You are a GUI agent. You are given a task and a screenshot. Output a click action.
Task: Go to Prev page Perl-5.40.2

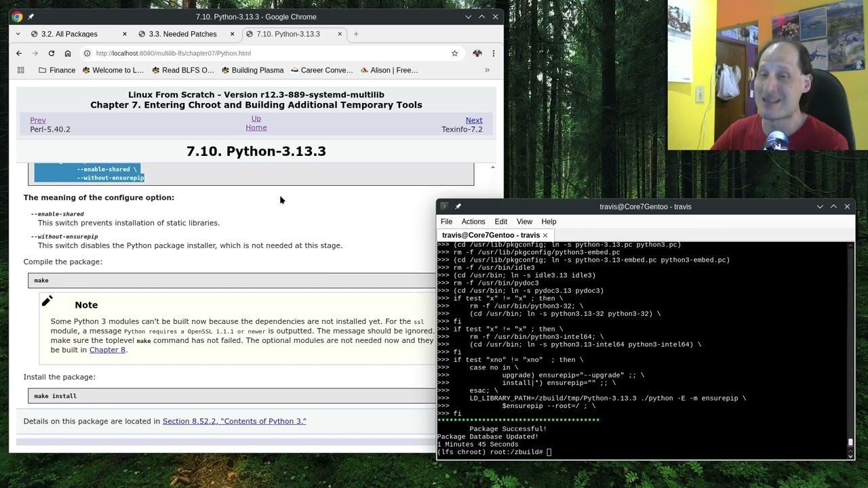(x=38, y=120)
